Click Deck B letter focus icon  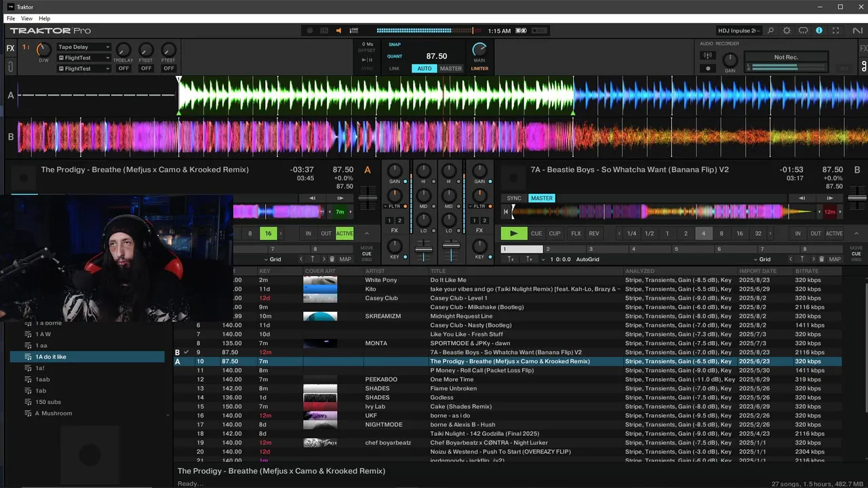[857, 169]
